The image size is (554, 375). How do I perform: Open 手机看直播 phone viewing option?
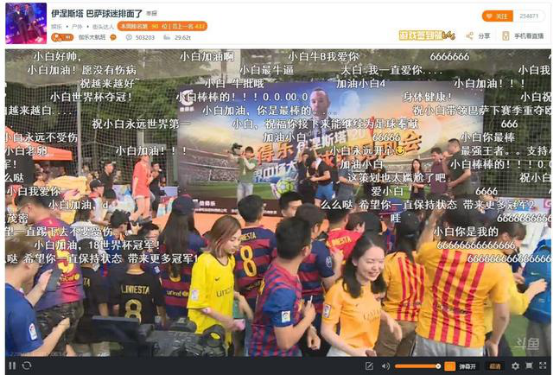pos(523,36)
